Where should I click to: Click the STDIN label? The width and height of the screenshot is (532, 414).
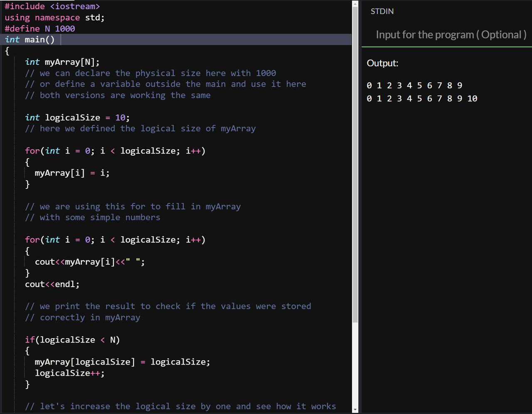pos(382,12)
